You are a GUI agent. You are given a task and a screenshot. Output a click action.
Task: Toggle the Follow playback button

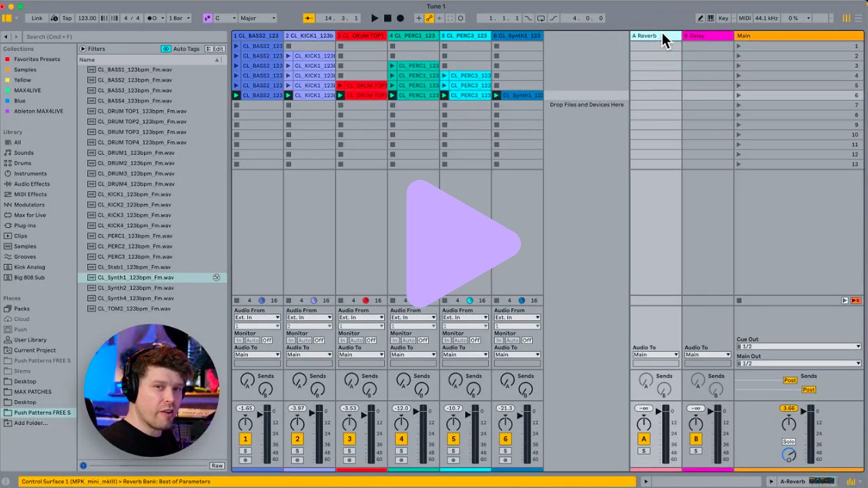pos(309,18)
